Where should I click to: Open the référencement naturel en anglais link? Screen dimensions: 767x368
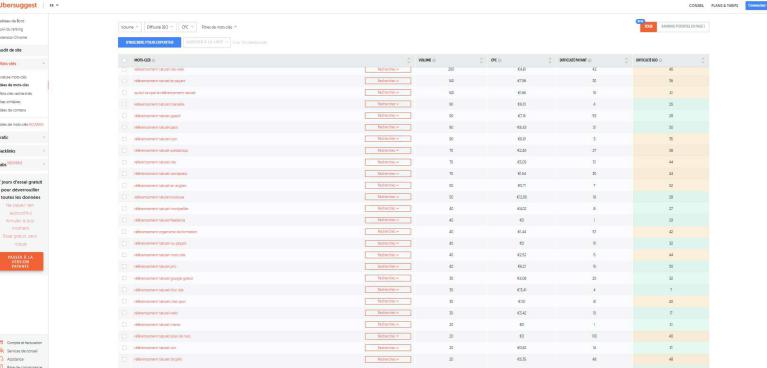click(x=160, y=185)
